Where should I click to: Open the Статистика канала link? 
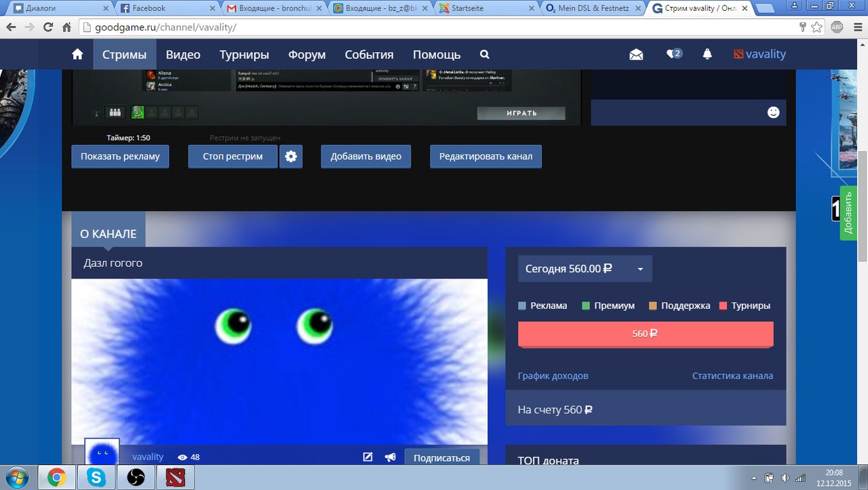(732, 375)
